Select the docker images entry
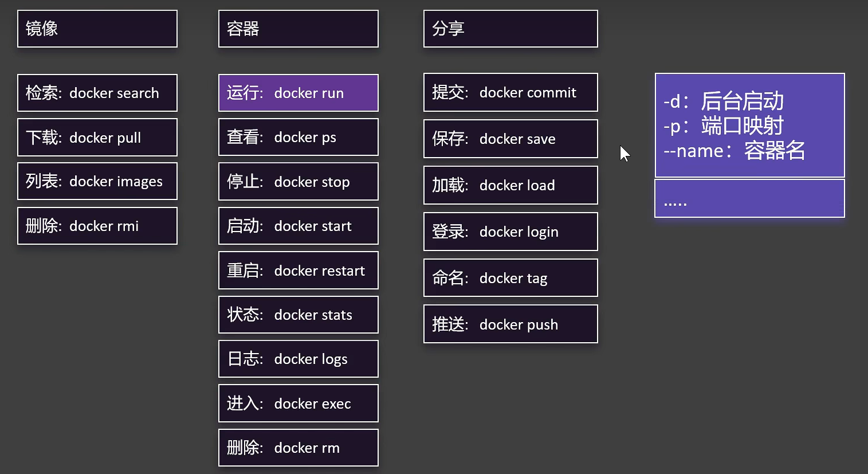 (97, 181)
